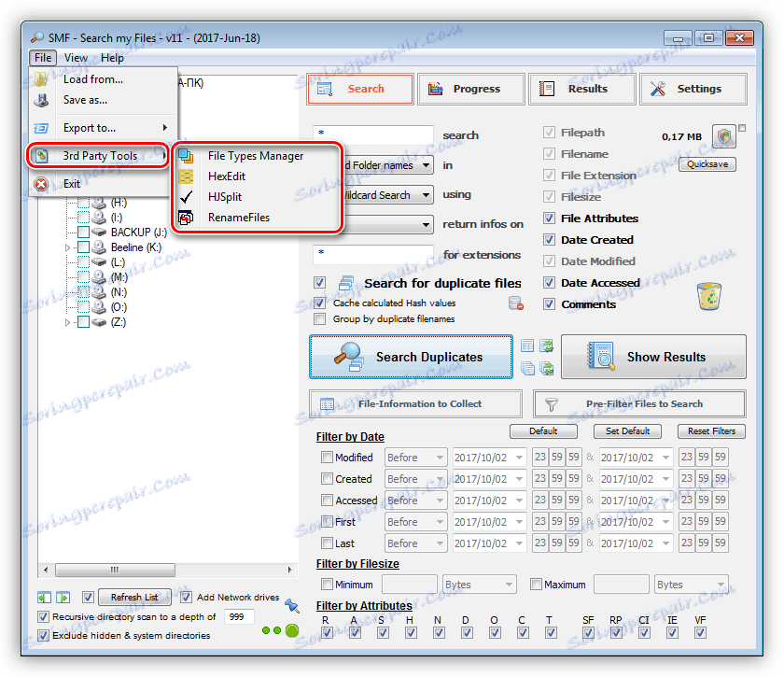Toggle Date Created checkbox
This screenshot has height=677, width=784.
pos(549,240)
